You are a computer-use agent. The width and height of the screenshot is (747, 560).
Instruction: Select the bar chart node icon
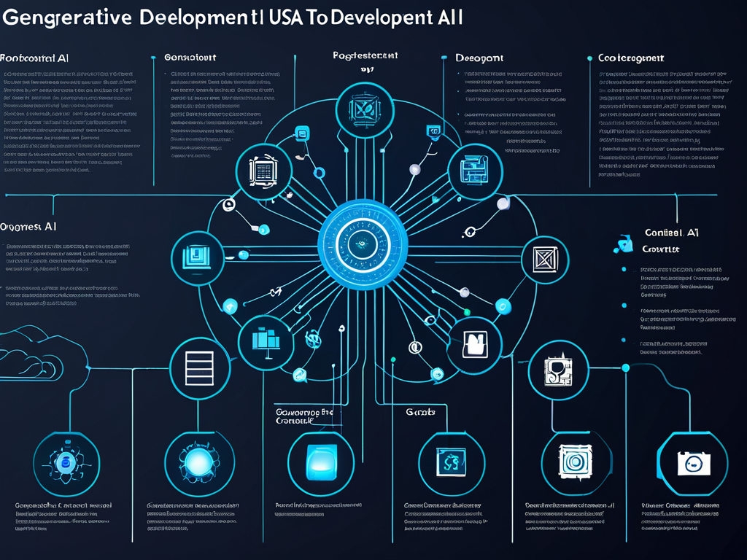[266, 341]
